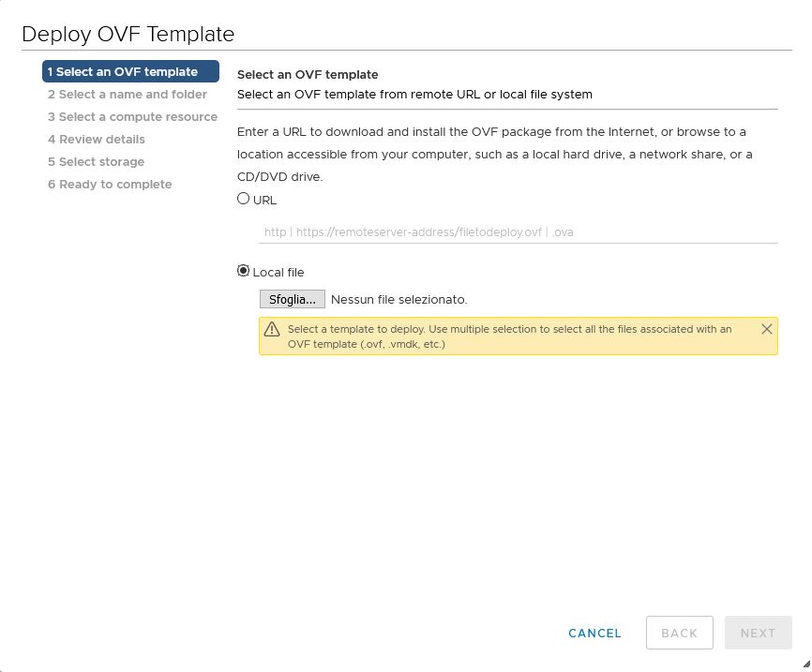
Task: Click the CANCEL button
Action: 594,633
